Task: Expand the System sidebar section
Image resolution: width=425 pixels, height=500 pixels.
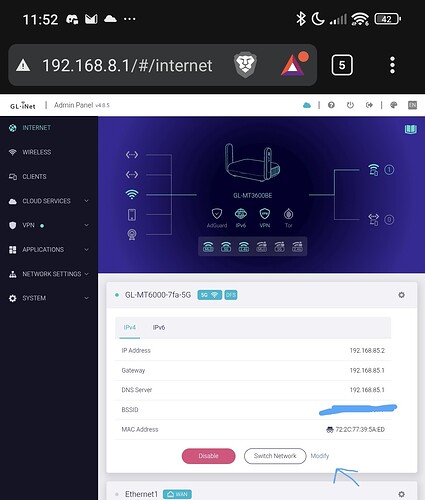Action: tap(49, 298)
